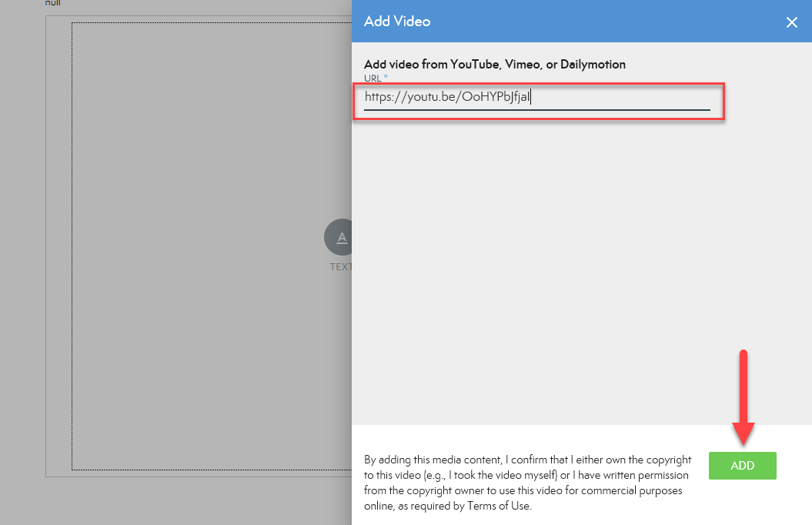Click the null text above the canvas

point(52,3)
